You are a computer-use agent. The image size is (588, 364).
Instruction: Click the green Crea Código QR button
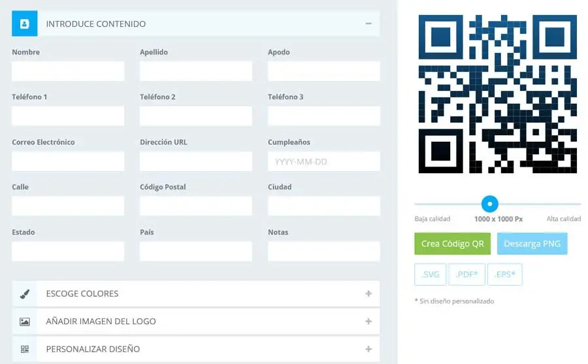453,244
